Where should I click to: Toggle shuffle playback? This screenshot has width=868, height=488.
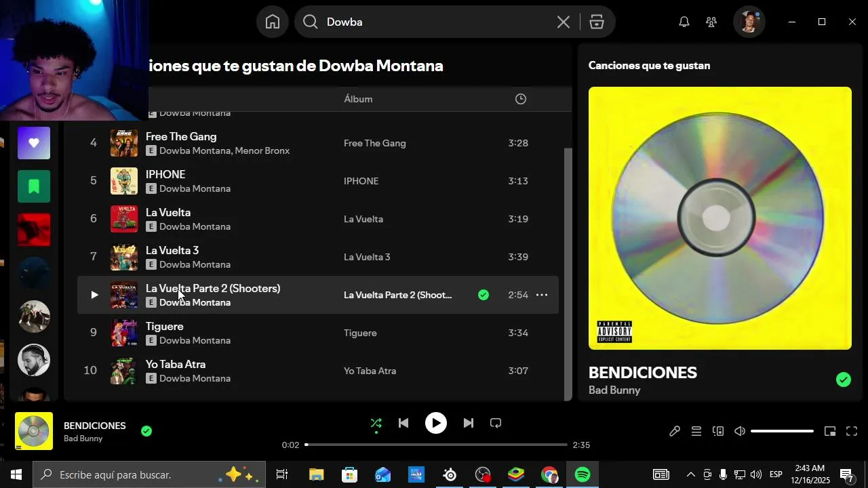tap(376, 424)
